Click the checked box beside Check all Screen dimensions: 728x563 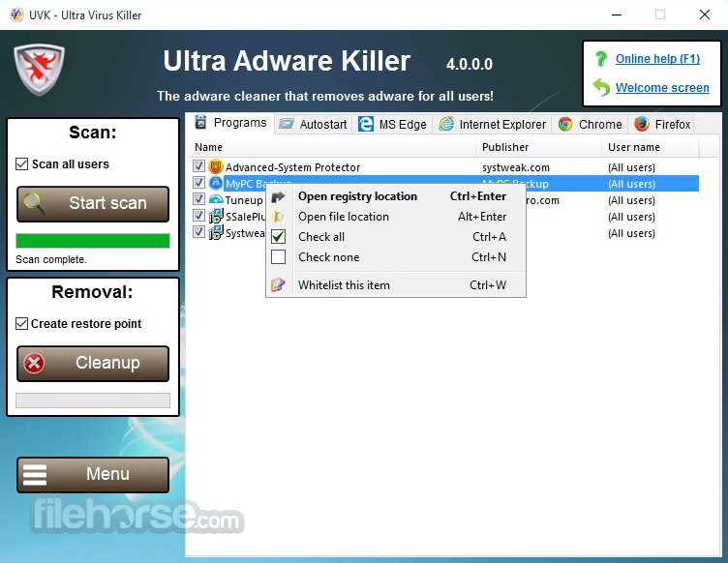(278, 236)
